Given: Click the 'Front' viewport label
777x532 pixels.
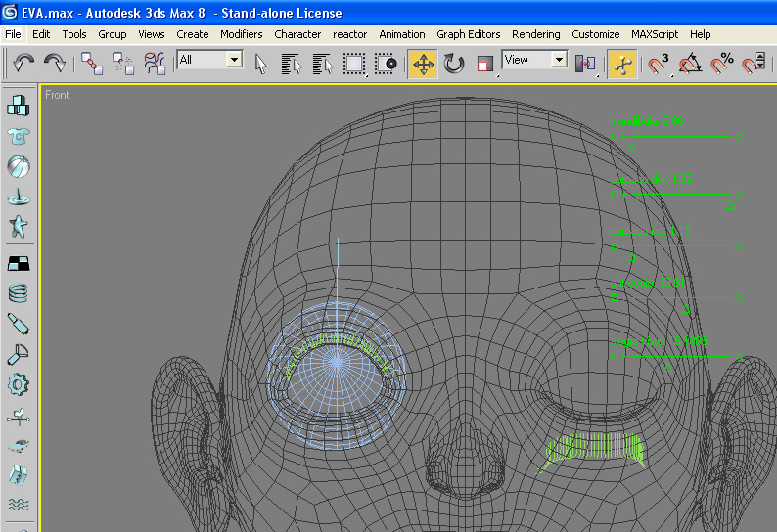Looking at the screenshot, I should [57, 95].
